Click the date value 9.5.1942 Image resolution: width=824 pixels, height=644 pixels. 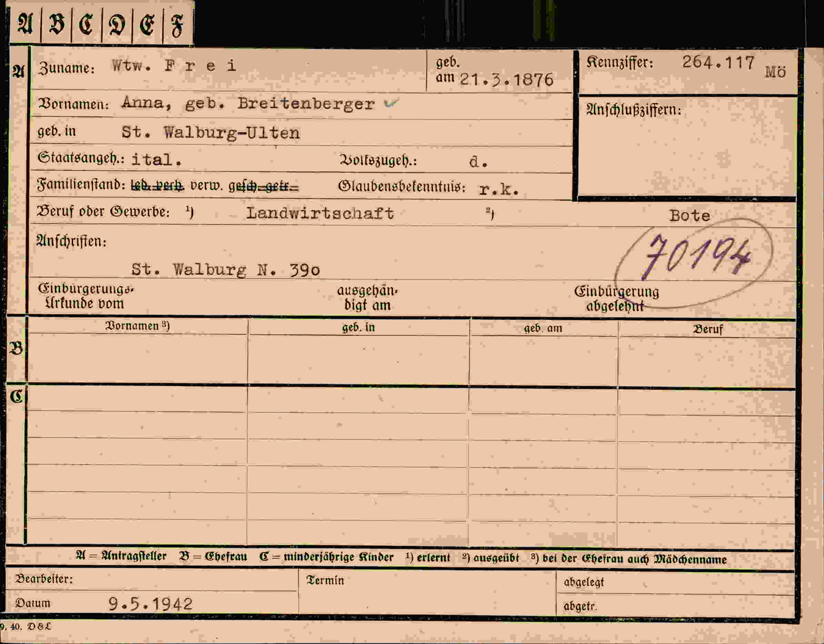pos(151,604)
